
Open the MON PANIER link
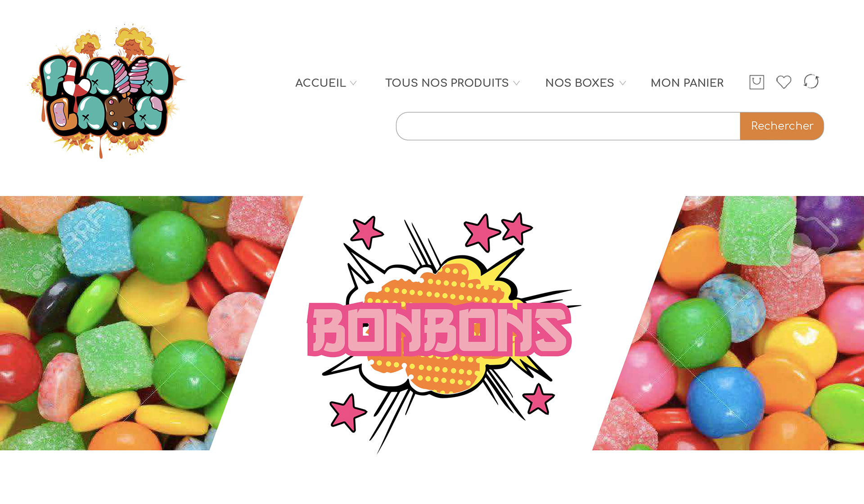(687, 83)
